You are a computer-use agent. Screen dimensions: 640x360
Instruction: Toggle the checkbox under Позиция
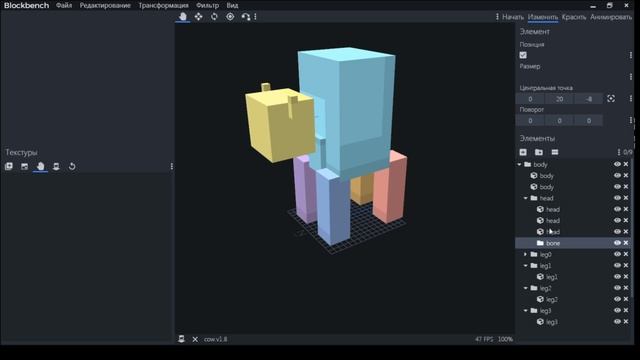pos(523,55)
